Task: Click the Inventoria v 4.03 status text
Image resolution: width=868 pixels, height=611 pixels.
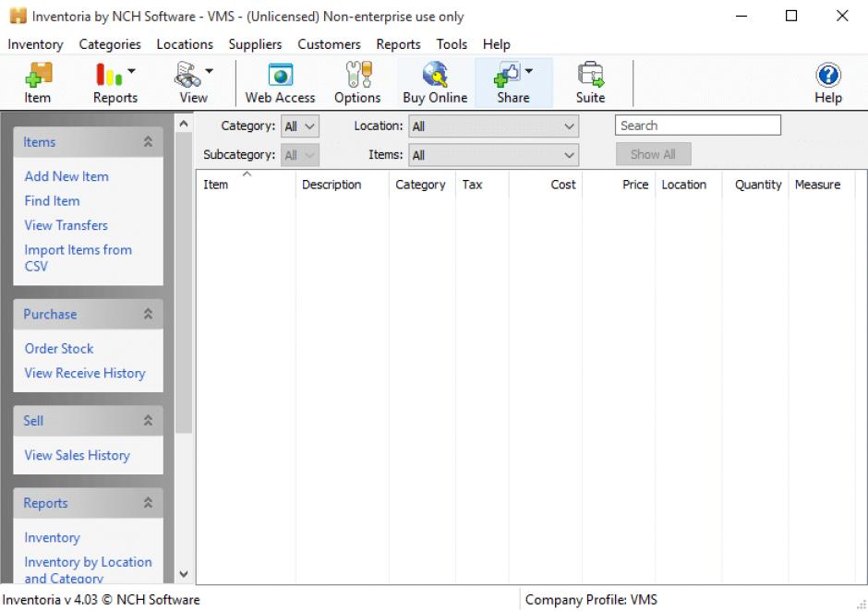Action: [x=102, y=600]
